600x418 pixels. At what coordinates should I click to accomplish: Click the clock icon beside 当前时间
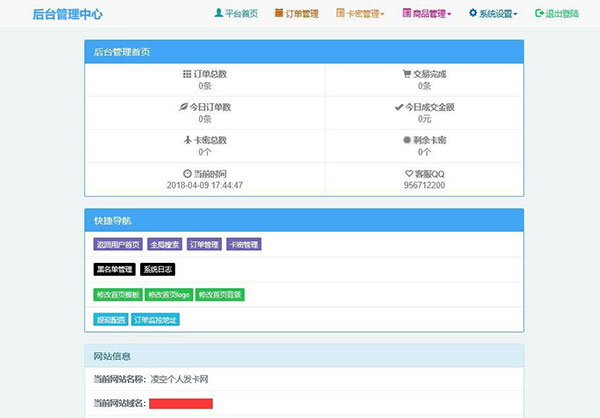[x=187, y=174]
